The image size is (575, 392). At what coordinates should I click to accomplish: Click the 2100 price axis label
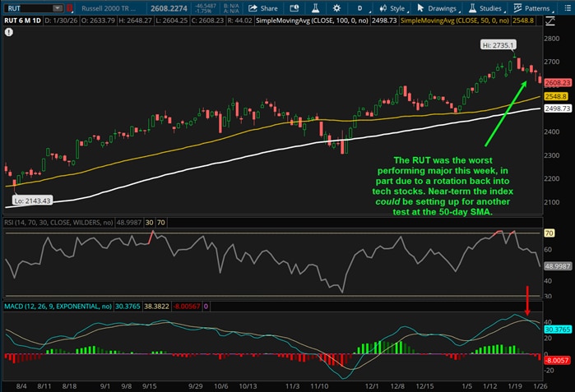point(551,202)
